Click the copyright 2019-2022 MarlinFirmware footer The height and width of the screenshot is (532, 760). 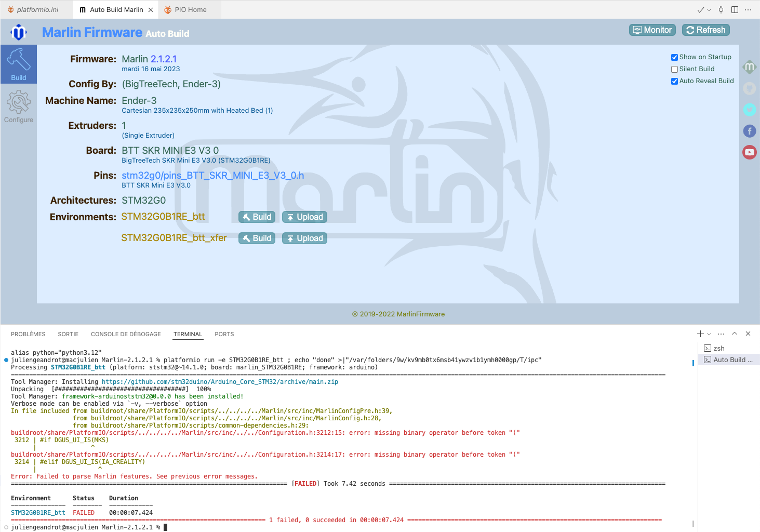coord(398,314)
